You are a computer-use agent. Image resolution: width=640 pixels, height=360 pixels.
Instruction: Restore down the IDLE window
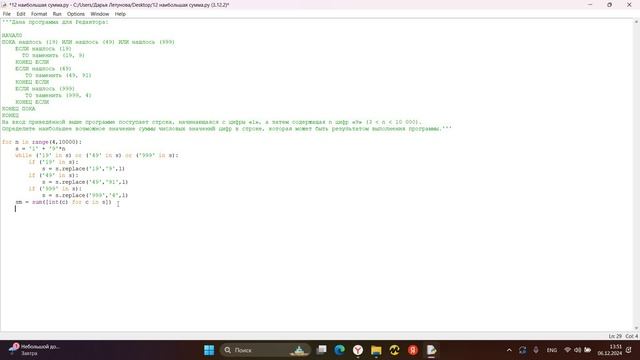tap(609, 5)
